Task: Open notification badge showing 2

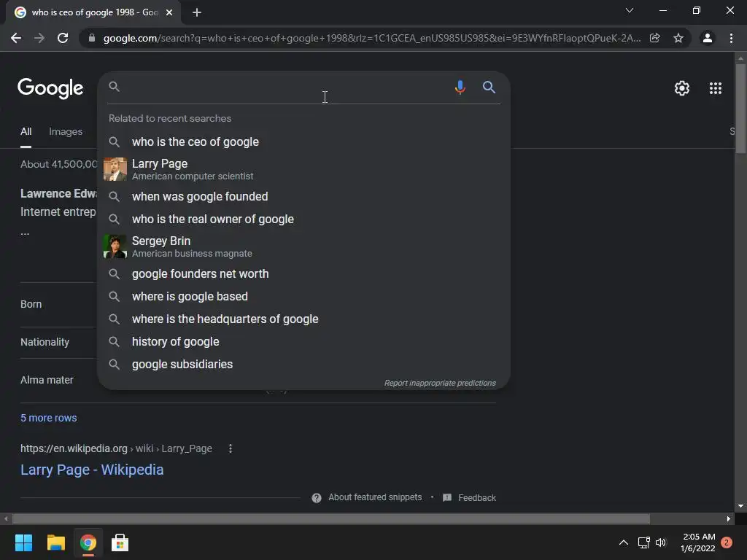Action: [727, 542]
